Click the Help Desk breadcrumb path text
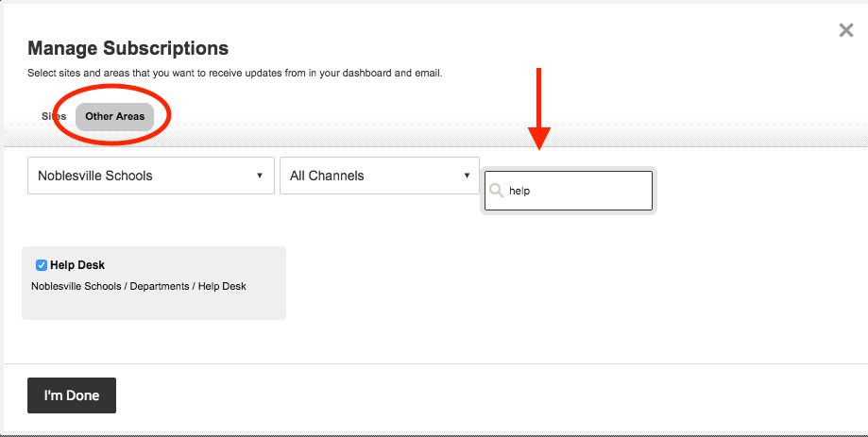Viewport: 868px width, 437px height. 139,286
